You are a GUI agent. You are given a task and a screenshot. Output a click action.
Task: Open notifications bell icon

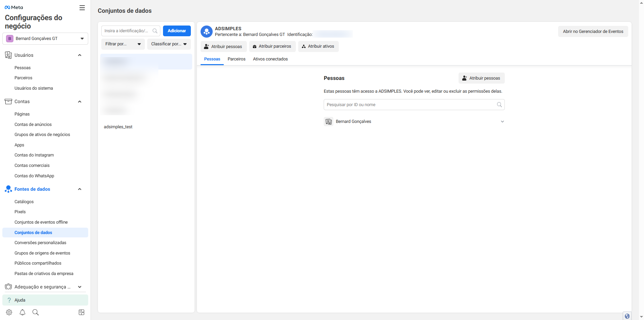[22, 312]
